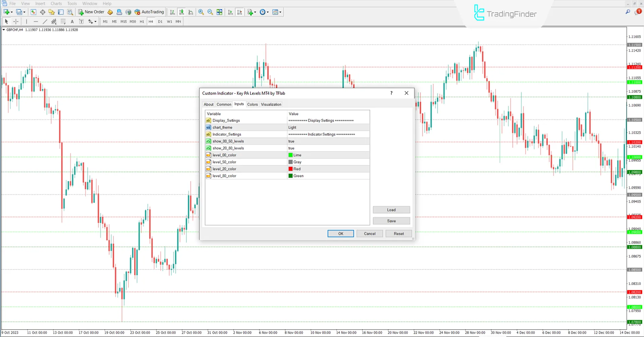644x337 pixels.
Task: Open the Charts menu
Action: point(56,3)
